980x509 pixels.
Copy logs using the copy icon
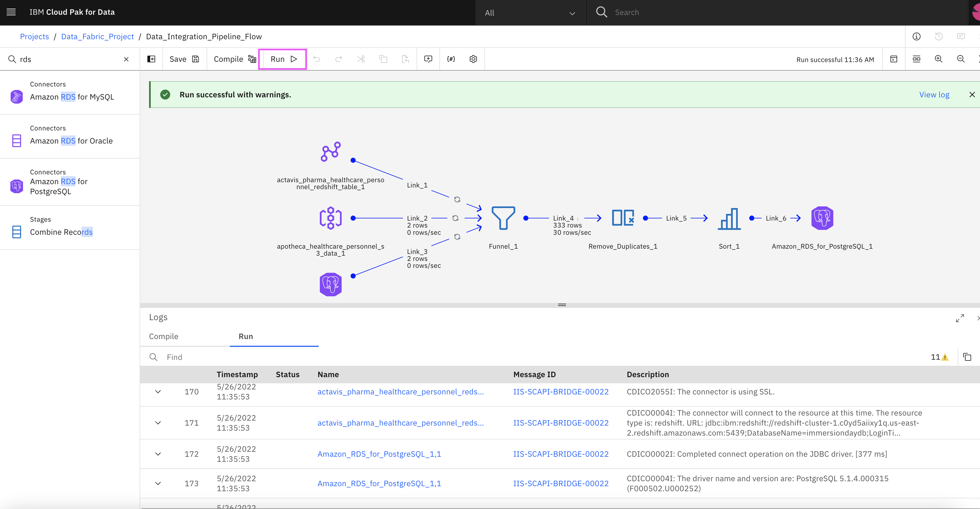(967, 357)
